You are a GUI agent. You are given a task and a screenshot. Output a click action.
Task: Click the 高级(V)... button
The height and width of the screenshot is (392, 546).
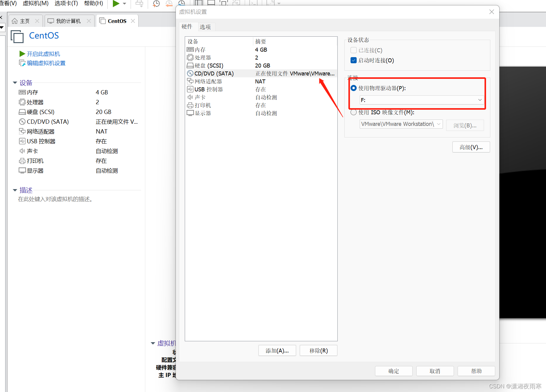tap(471, 147)
